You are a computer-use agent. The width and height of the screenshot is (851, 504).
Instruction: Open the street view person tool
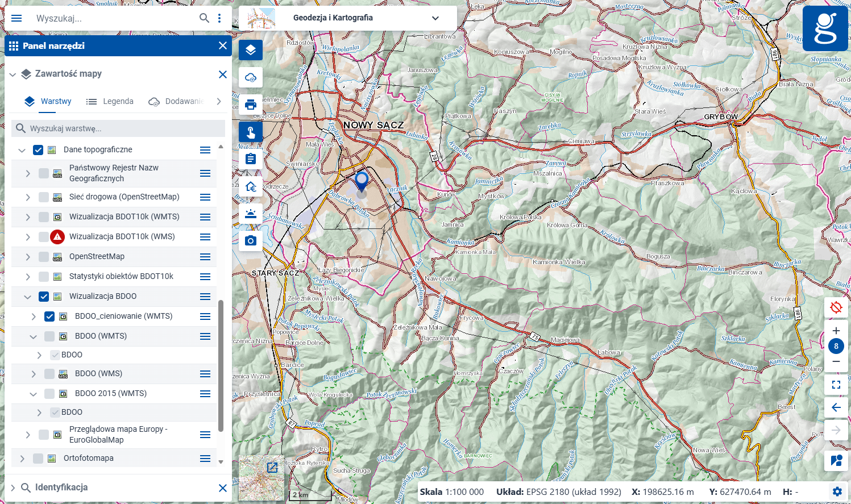click(x=836, y=460)
